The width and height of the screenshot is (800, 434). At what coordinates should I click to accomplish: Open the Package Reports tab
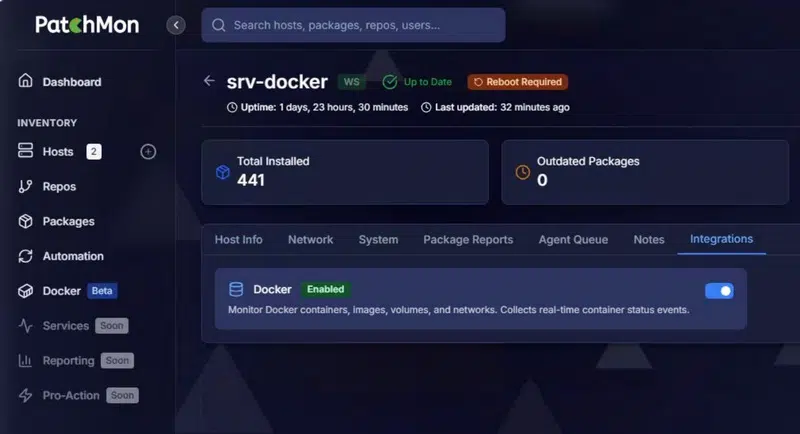(468, 240)
